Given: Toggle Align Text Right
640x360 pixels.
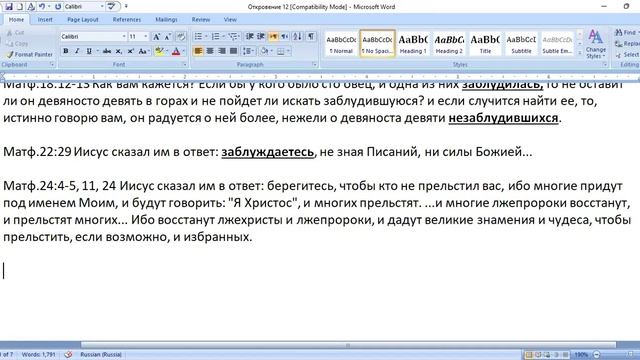Looking at the screenshot, I should tap(222, 51).
